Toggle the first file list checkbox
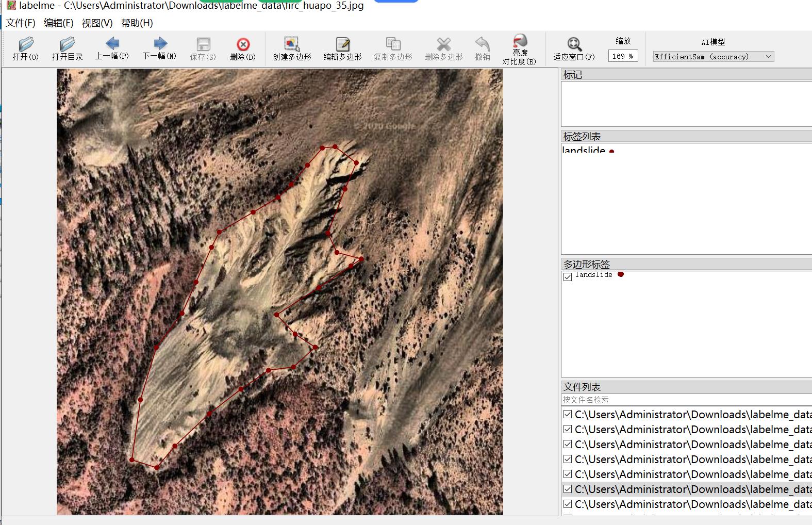Screen dimensions: 812x525 (568, 414)
